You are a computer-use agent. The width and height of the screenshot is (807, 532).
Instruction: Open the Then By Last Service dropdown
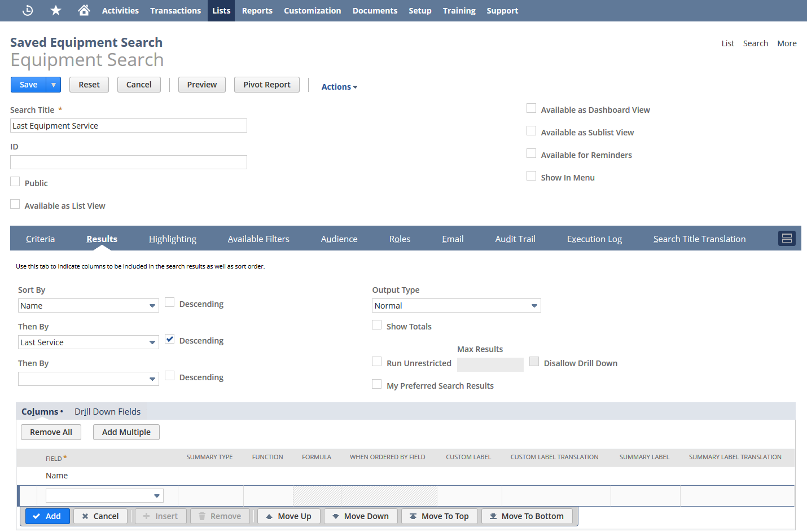89,342
